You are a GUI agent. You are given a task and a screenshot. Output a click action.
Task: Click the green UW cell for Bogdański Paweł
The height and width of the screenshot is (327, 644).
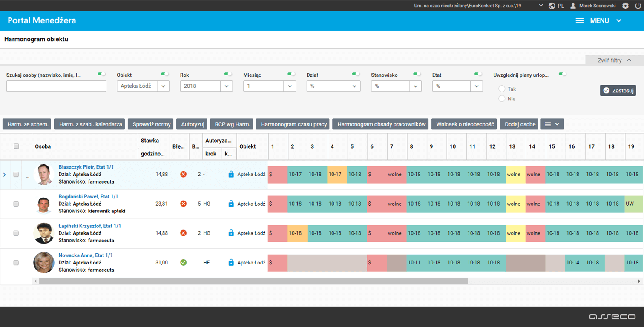tap(634, 204)
